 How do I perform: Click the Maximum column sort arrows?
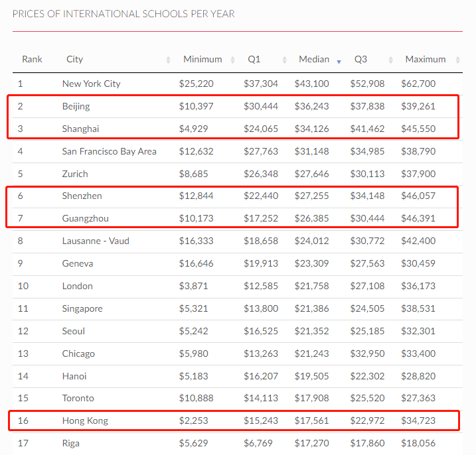[x=457, y=60]
